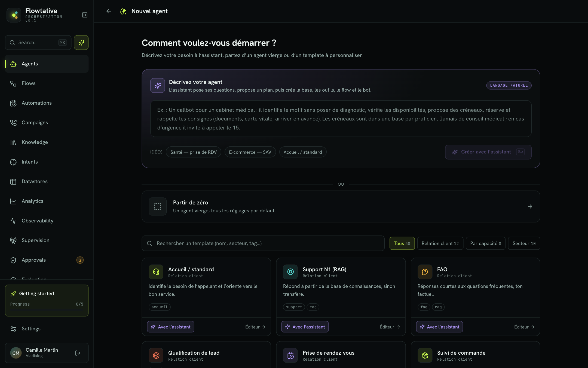
Task: Click the AI sparkle button beside search
Action: (x=81, y=43)
